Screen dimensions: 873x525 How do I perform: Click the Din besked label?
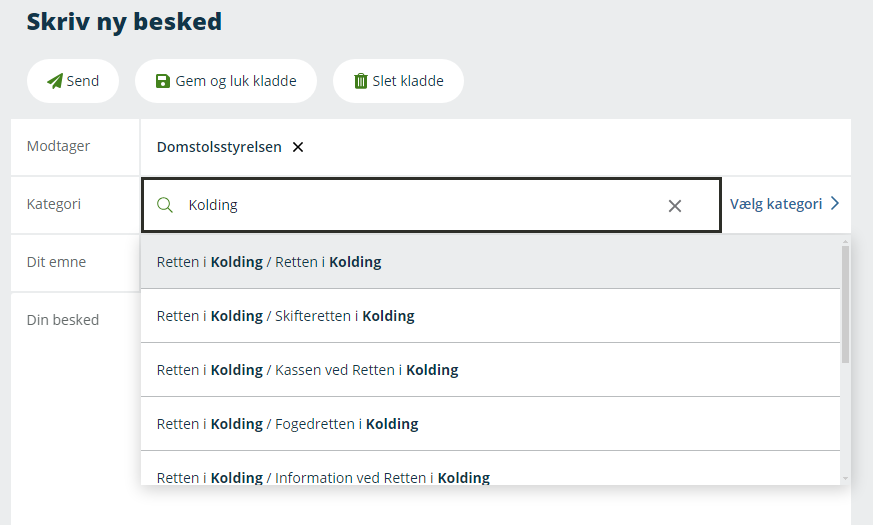pyautogui.click(x=63, y=320)
